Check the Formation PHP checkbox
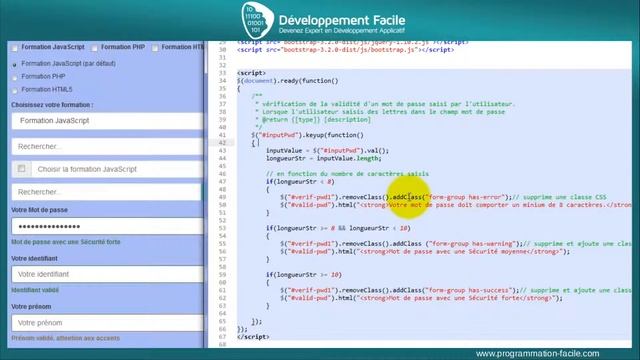This screenshot has width=640, height=360. pyautogui.click(x=94, y=48)
